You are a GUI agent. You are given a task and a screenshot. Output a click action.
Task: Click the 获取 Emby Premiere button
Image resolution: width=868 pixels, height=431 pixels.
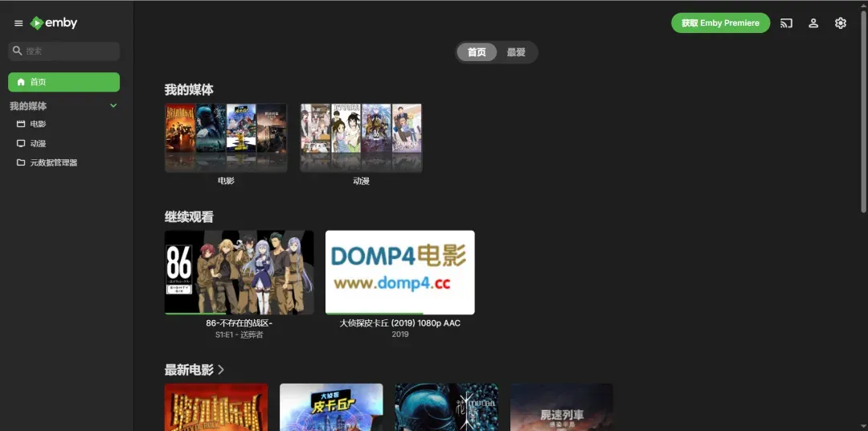[720, 23]
